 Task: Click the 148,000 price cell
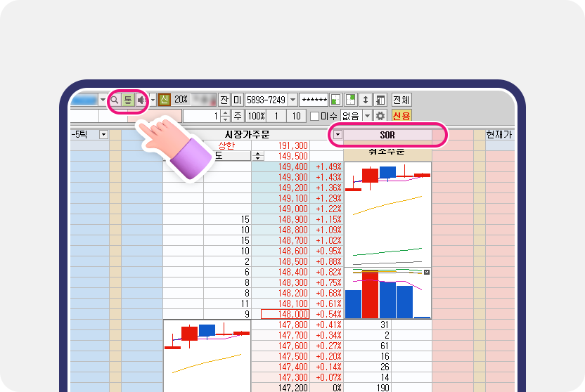[285, 314]
